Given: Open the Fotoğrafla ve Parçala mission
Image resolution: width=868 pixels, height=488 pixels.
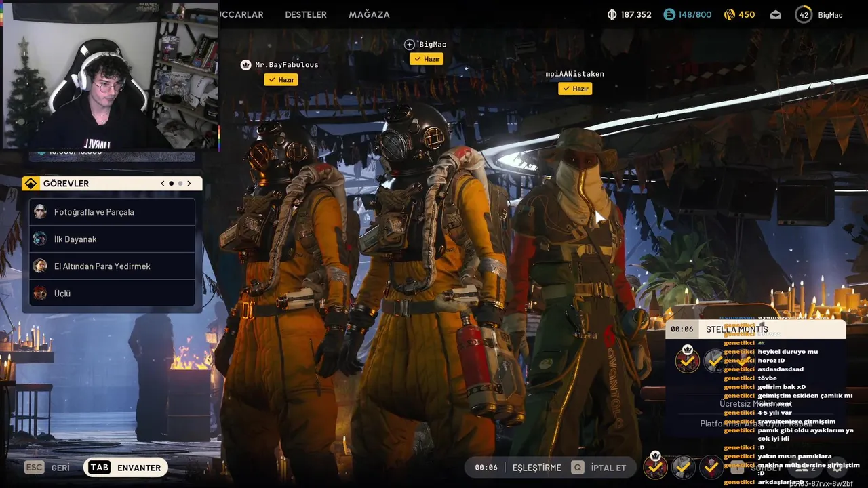Looking at the screenshot, I should [113, 211].
